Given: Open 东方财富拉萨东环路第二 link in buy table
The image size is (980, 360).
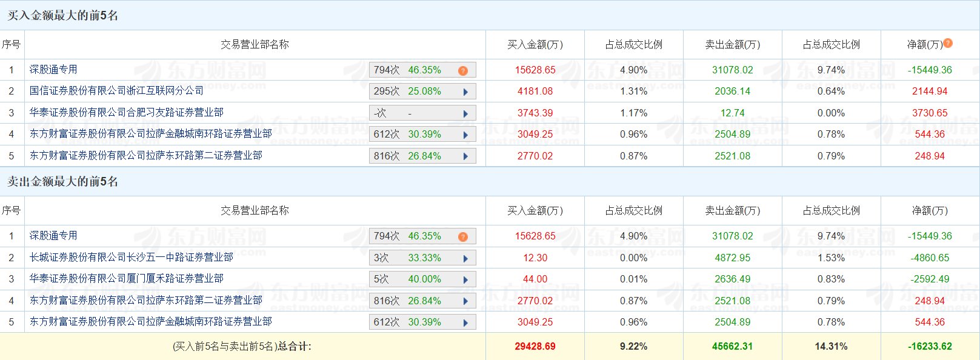Looking at the screenshot, I should (x=145, y=156).
